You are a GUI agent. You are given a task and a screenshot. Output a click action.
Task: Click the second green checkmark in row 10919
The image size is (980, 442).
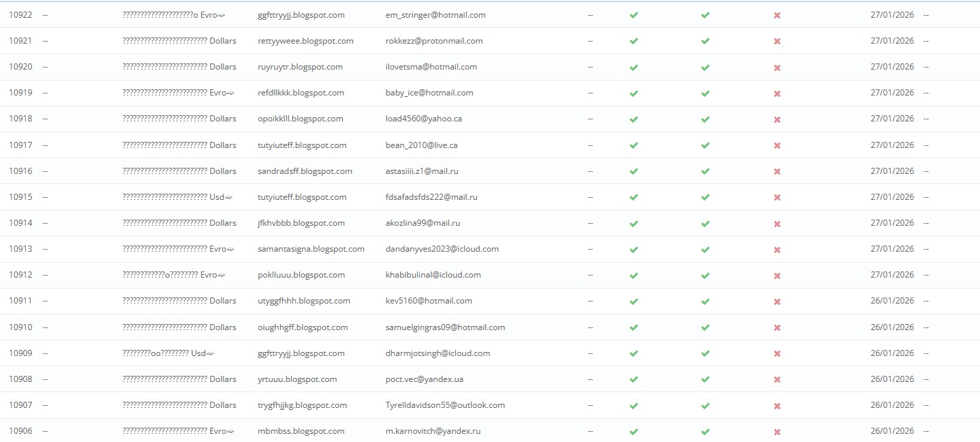pos(705,93)
